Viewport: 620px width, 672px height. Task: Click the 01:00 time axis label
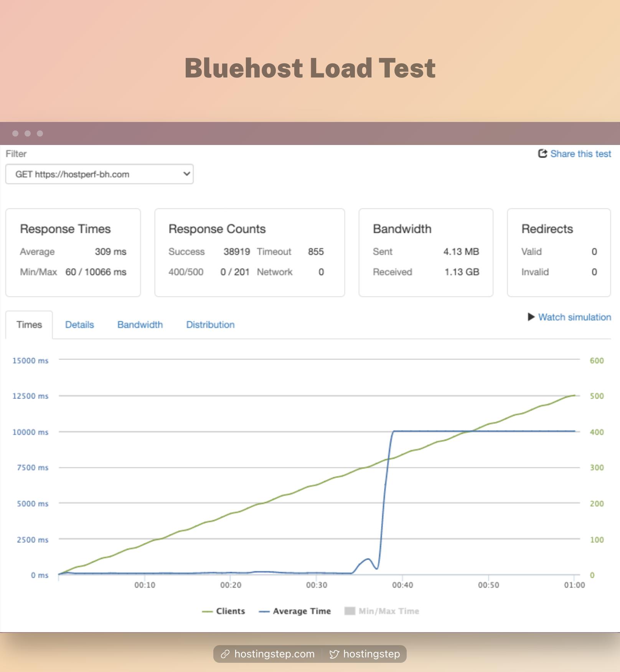[574, 585]
